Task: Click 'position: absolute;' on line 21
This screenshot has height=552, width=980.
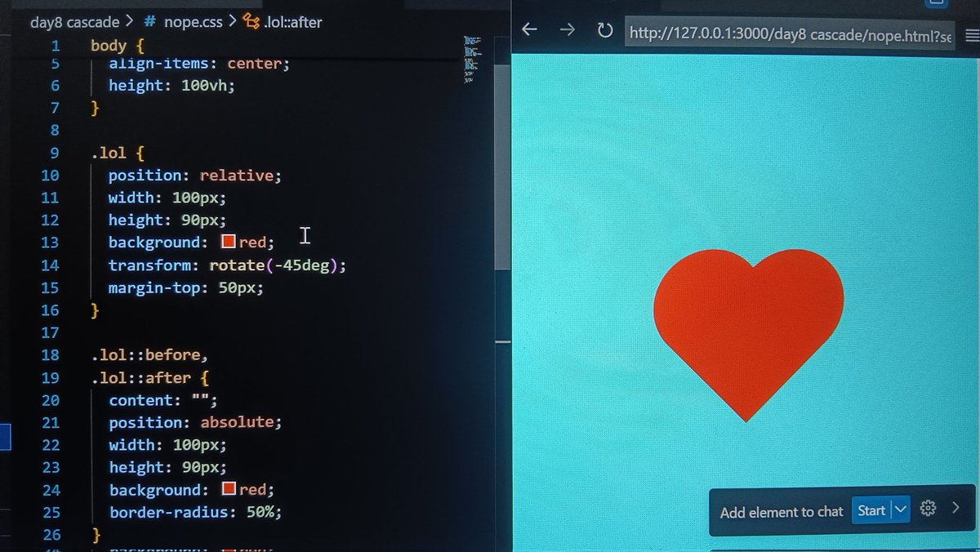Action: [x=194, y=422]
